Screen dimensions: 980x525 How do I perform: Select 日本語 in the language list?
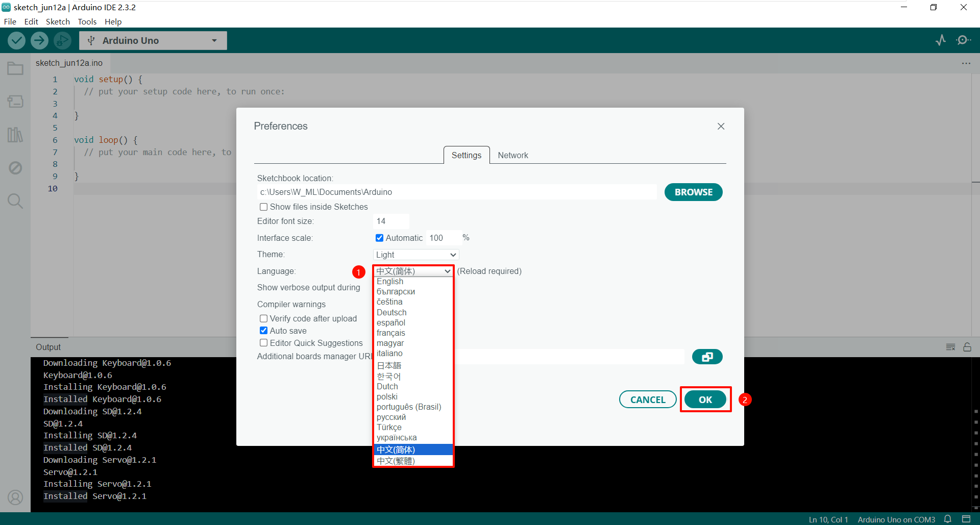tap(413, 365)
